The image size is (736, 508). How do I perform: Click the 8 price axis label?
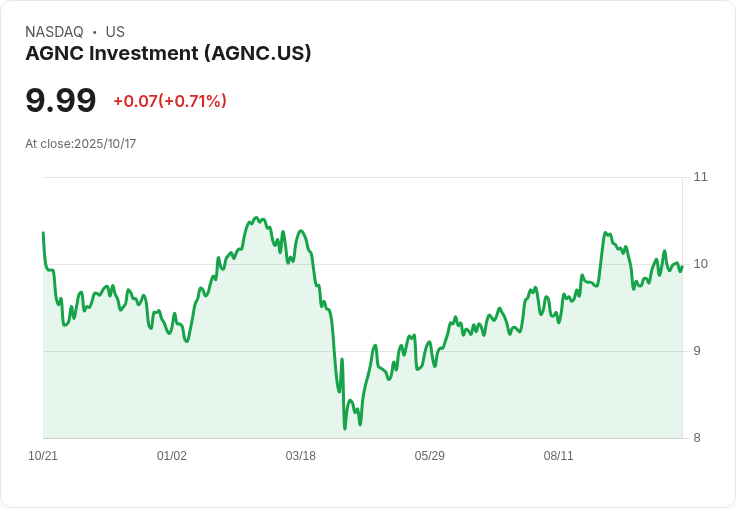tap(697, 438)
